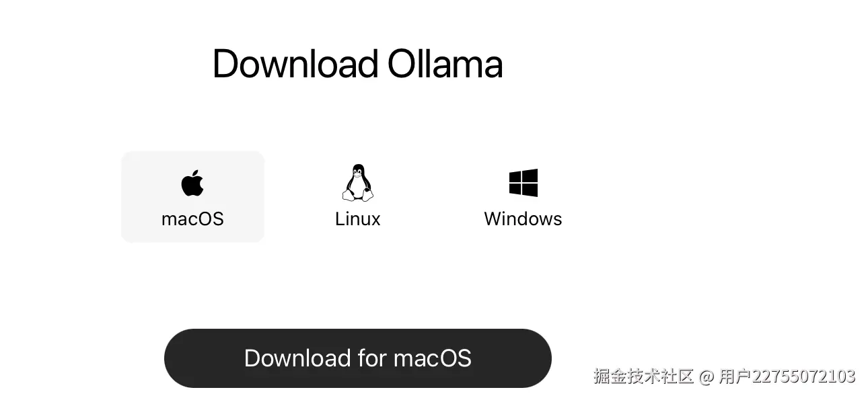This screenshot has width=868, height=398.
Task: Switch to the Windows platform option
Action: 523,196
